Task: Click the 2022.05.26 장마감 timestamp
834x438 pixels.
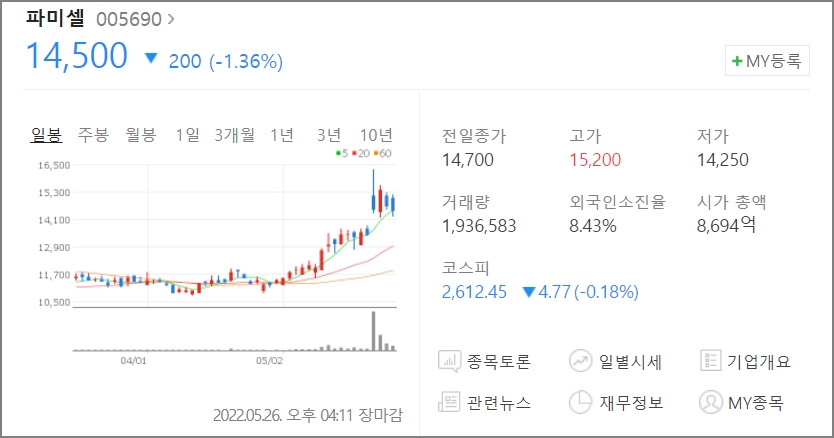Action: click(x=308, y=415)
